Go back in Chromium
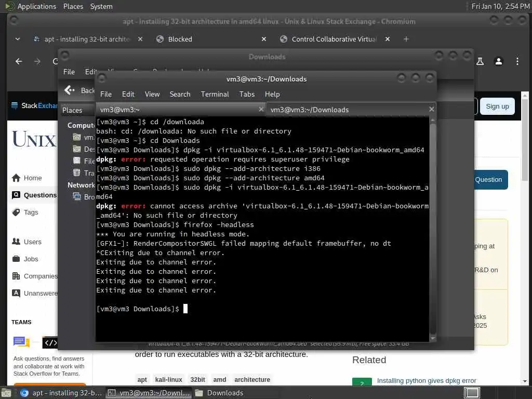This screenshot has width=532, height=399. pos(19,61)
